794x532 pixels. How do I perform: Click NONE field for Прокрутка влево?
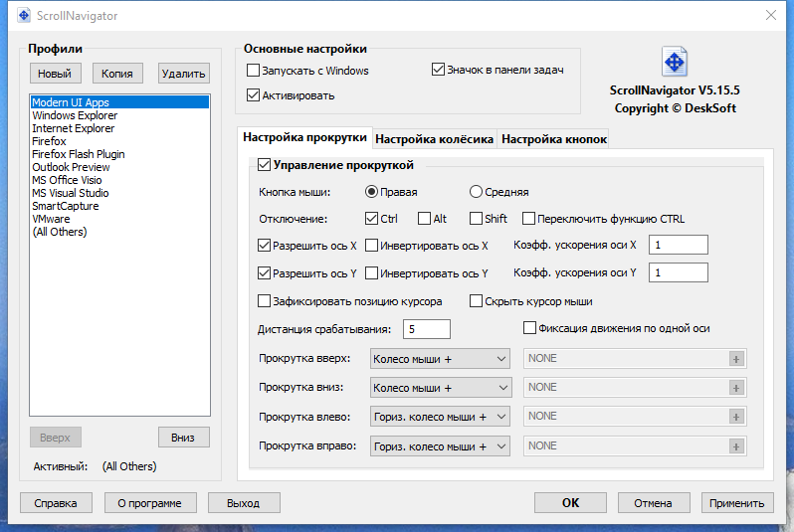(626, 416)
